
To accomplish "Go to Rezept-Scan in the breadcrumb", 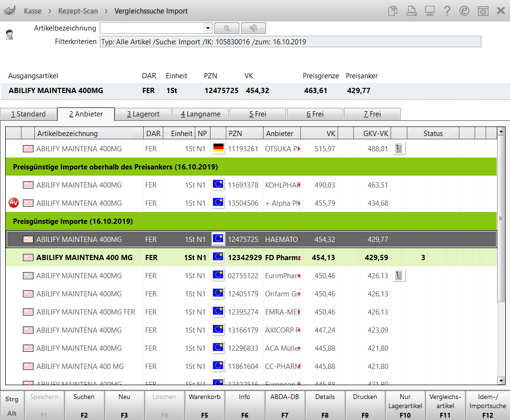I will (78, 10).
